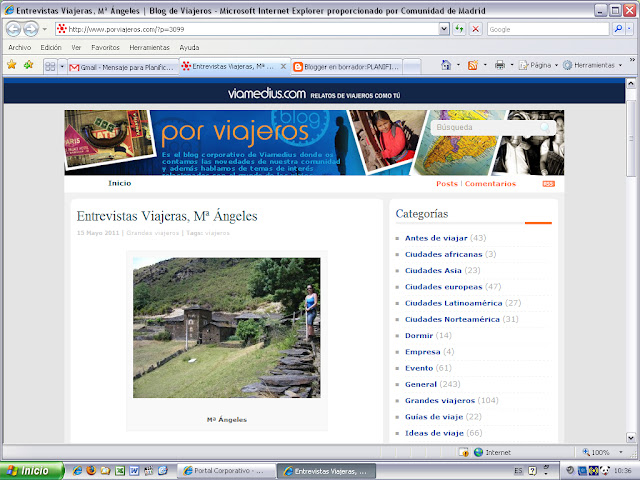Open the Favoritos menu
640x480 pixels.
coord(105,47)
